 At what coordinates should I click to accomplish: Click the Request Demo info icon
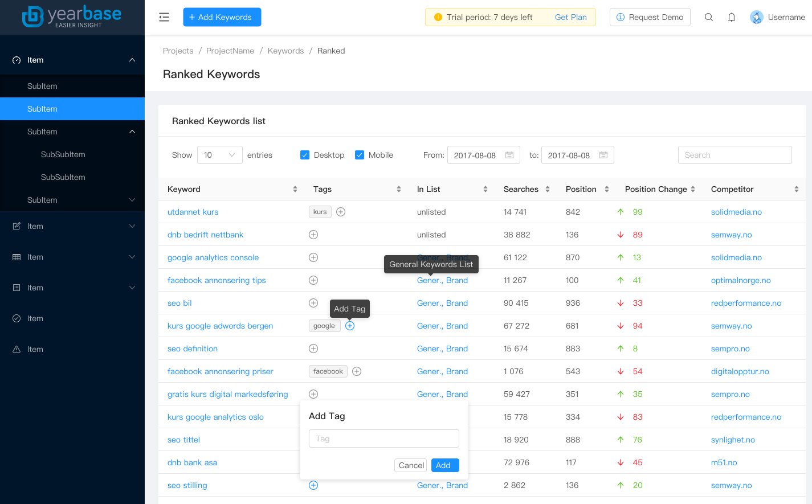[x=619, y=17]
